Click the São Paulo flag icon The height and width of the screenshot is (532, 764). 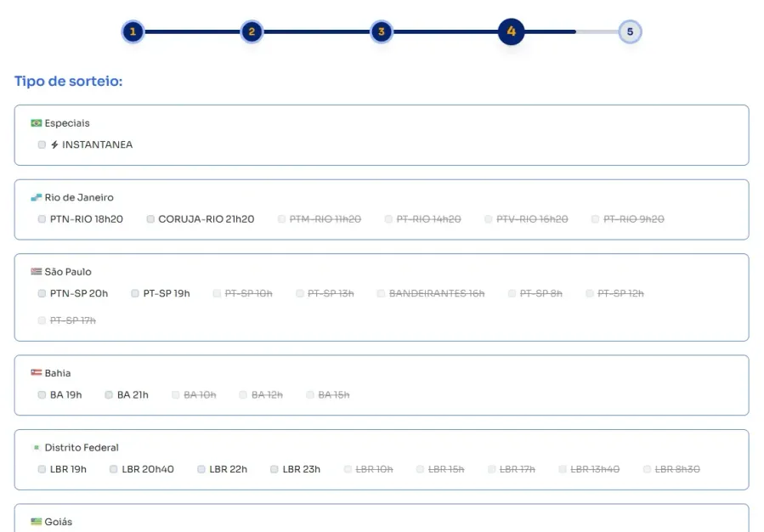coord(37,272)
